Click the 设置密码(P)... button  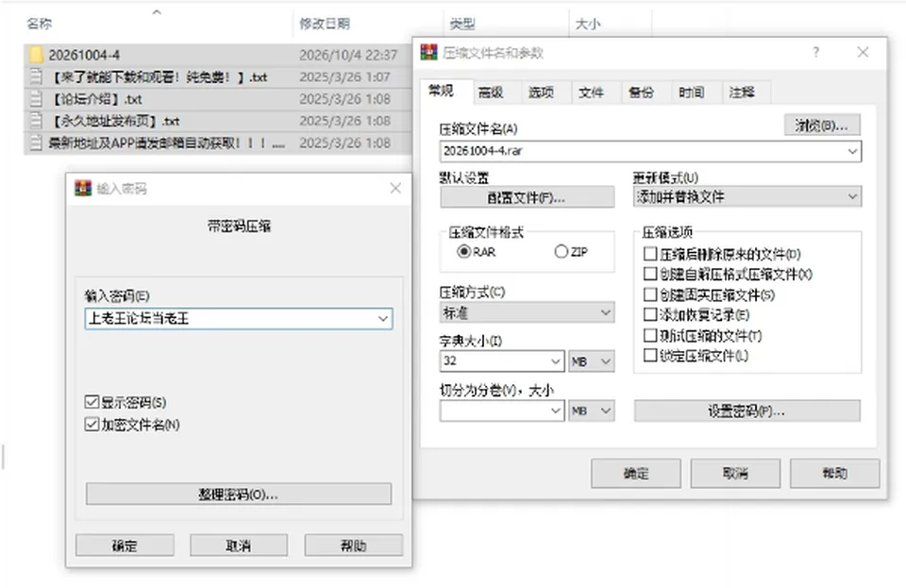click(x=747, y=412)
